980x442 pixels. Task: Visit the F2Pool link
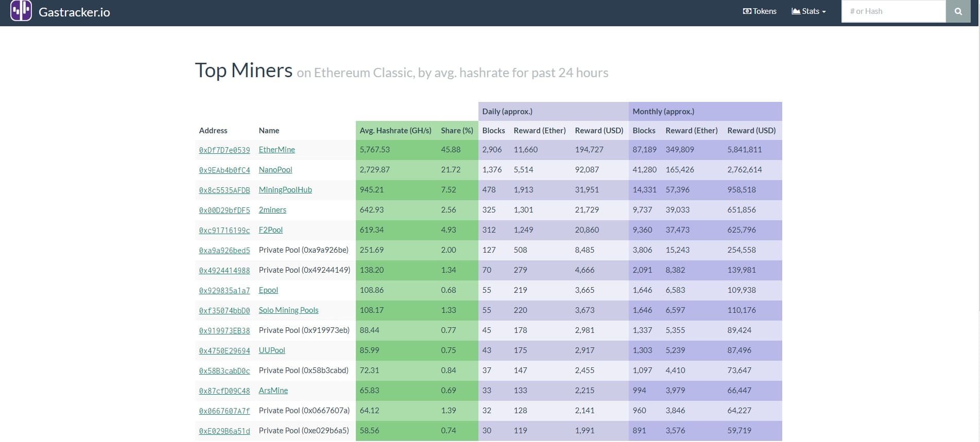[x=270, y=230]
